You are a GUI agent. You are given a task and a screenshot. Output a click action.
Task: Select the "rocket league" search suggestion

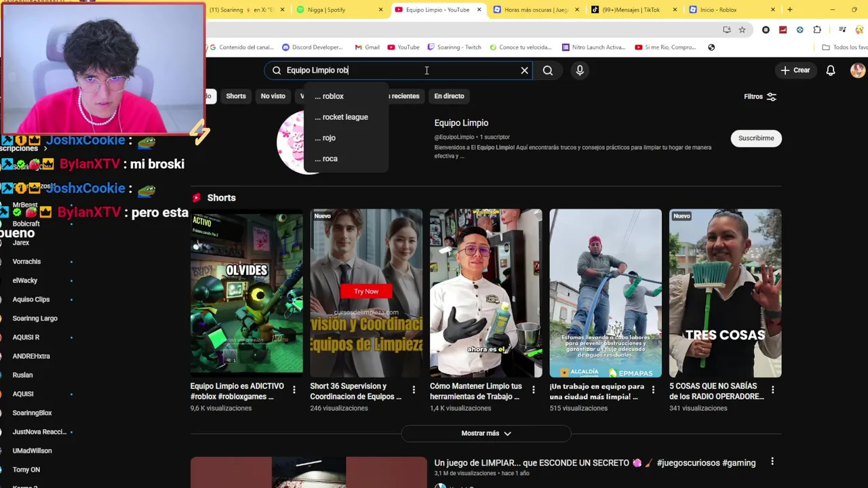(x=347, y=117)
